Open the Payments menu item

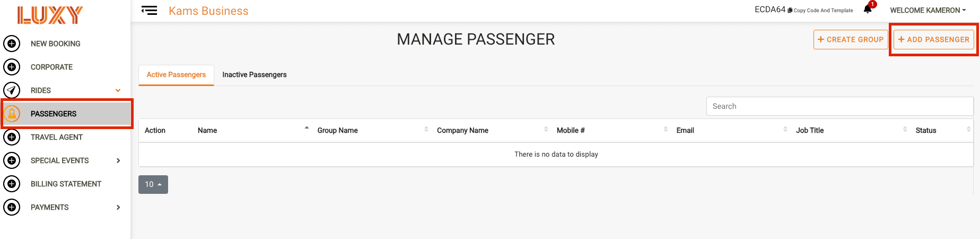point(49,207)
